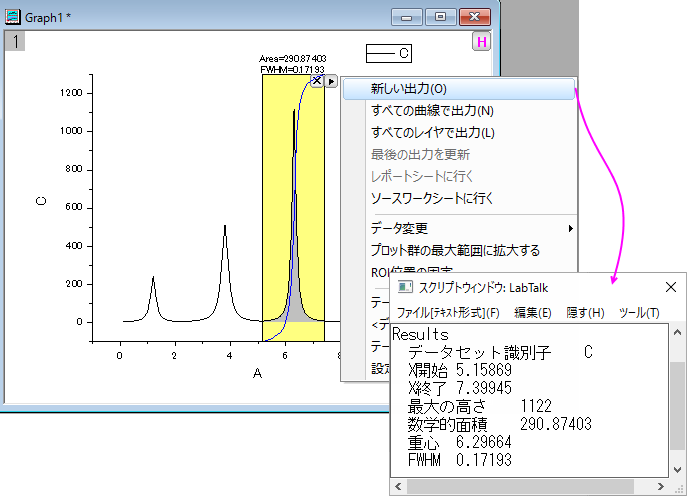Screen dimensions: 687x496
Task: Click the FWHM=0.17193 label on graph
Action: click(x=292, y=69)
